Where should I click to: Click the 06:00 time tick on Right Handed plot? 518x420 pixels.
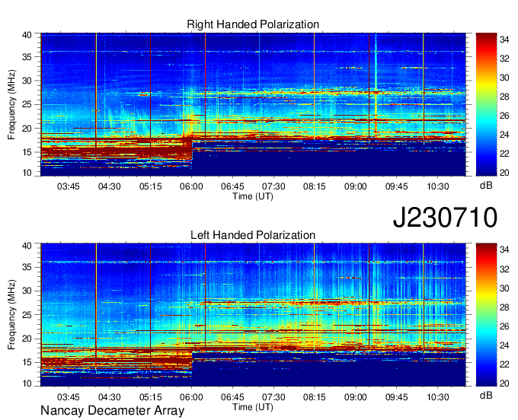point(191,186)
